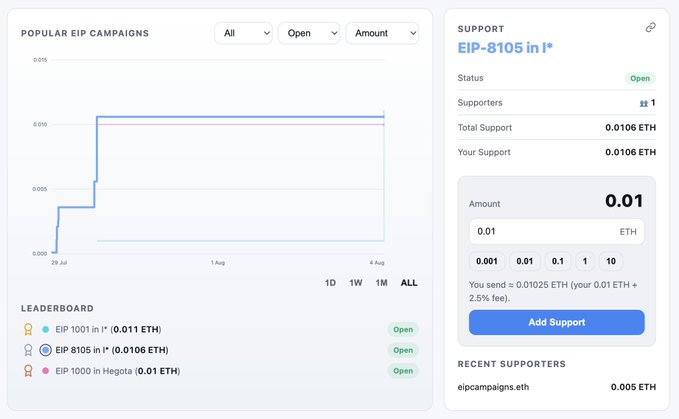Switch chart range to 1D

330,283
